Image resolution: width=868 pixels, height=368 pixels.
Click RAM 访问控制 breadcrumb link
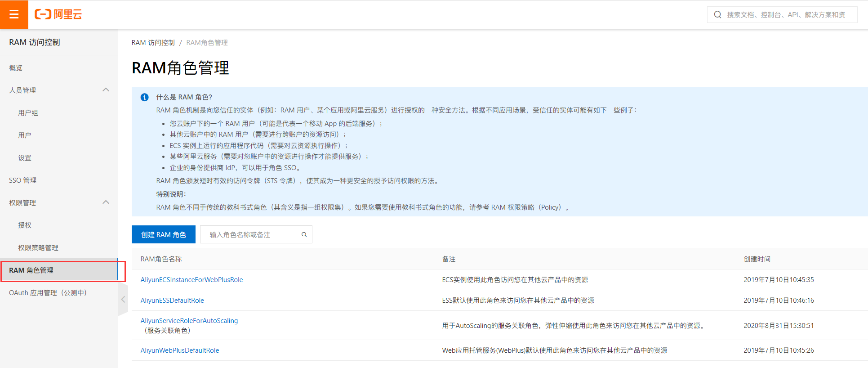(x=153, y=43)
